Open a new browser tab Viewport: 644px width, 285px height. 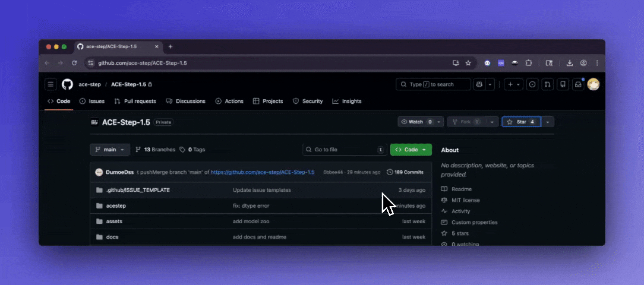pyautogui.click(x=171, y=47)
